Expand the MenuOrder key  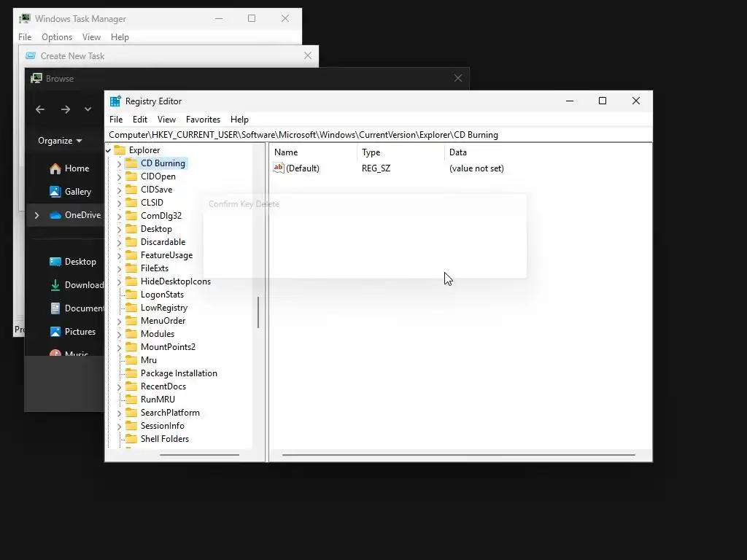[x=119, y=322]
